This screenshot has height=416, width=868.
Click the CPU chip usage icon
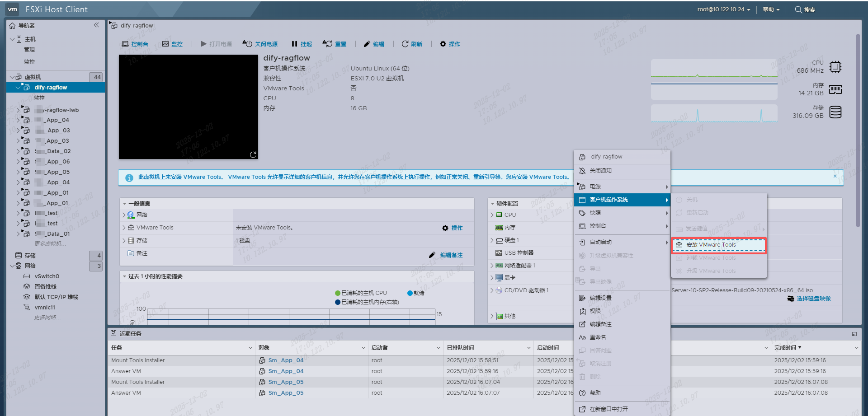click(x=835, y=67)
